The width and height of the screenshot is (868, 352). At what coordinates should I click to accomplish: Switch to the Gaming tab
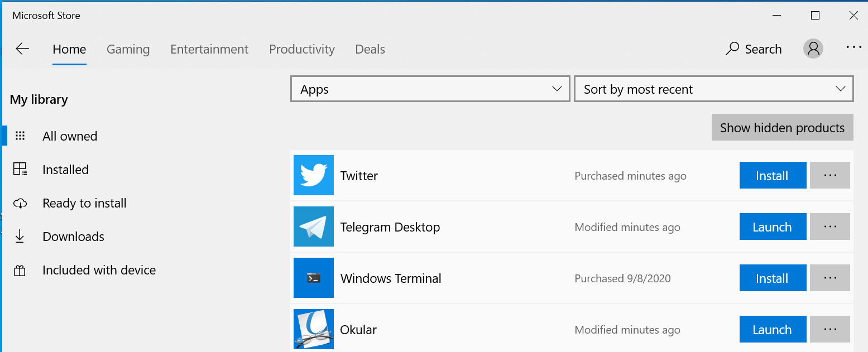tap(128, 49)
